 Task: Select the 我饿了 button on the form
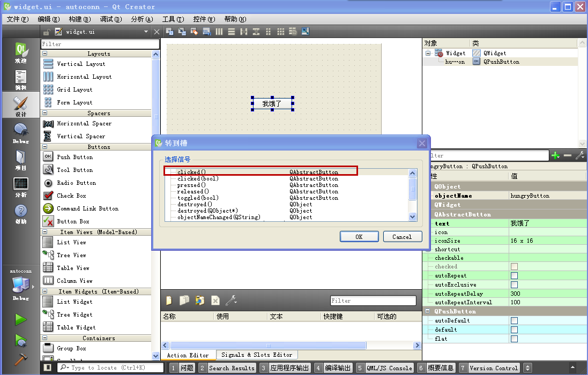[272, 103]
